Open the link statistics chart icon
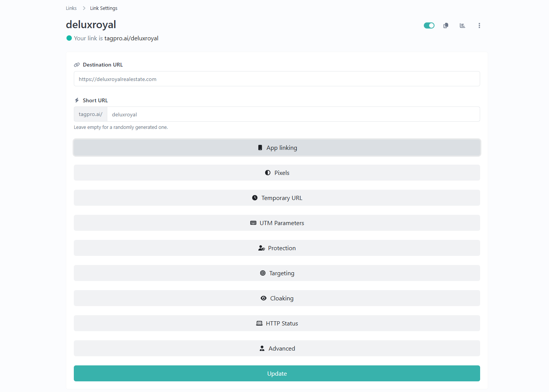This screenshot has height=392, width=549. pyautogui.click(x=462, y=25)
